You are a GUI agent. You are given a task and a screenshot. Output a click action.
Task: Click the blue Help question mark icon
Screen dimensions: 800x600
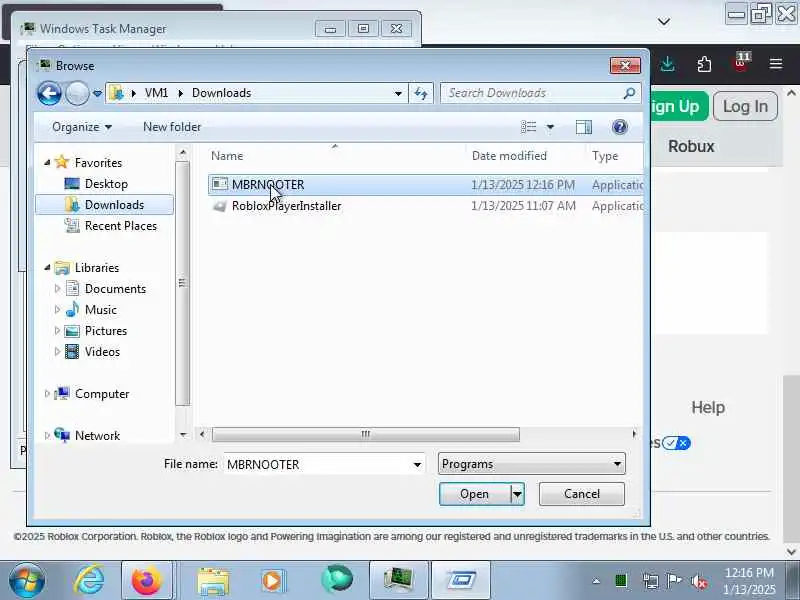(x=619, y=127)
